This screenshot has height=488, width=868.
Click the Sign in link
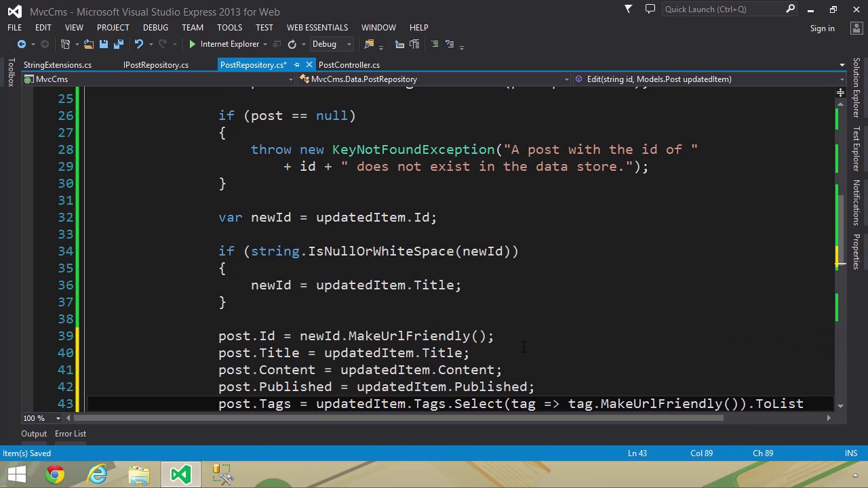(822, 28)
